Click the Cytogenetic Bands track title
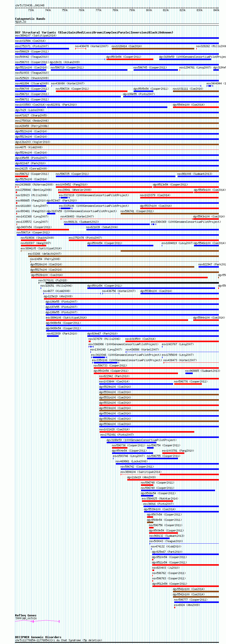This screenshot has width=226, height=644. point(30,19)
